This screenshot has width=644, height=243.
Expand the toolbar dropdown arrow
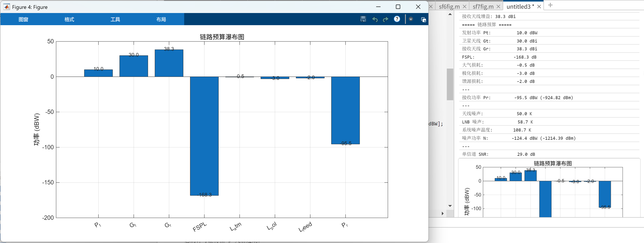410,19
